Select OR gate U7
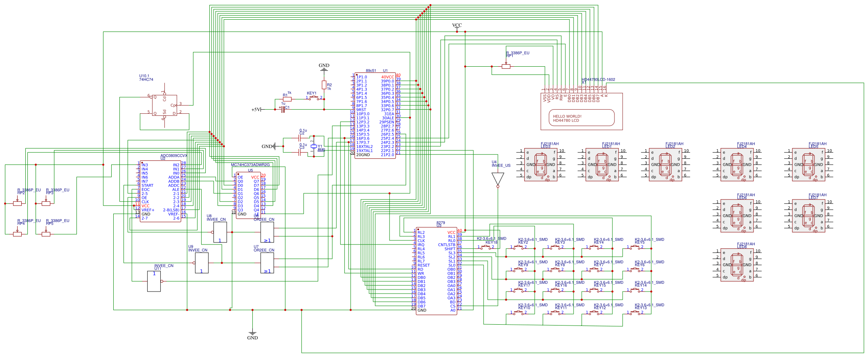The height and width of the screenshot is (357, 868). pos(267,263)
